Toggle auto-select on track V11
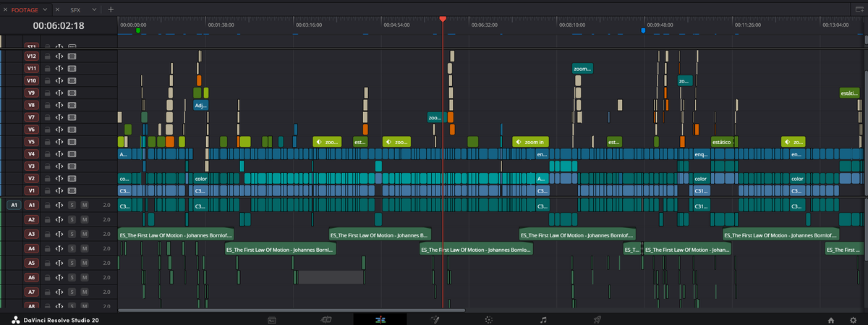The image size is (868, 325). 59,68
